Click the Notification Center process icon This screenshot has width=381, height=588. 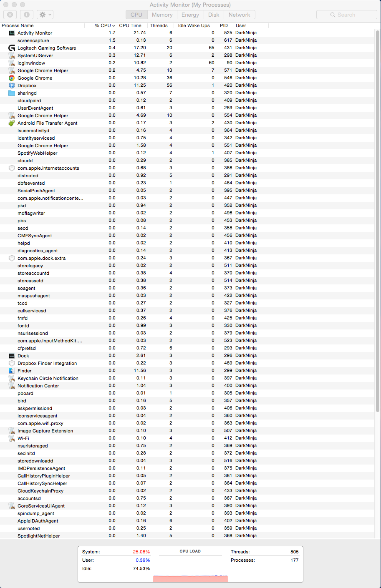tap(12, 386)
